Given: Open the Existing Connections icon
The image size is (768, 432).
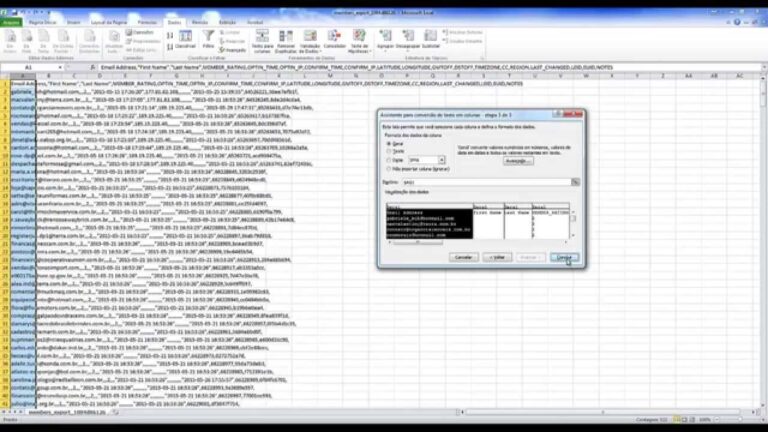Looking at the screenshot, I should tap(89, 41).
